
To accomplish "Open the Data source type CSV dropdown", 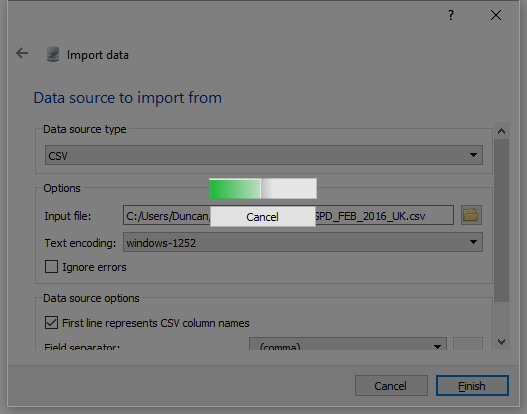I will tap(264, 155).
